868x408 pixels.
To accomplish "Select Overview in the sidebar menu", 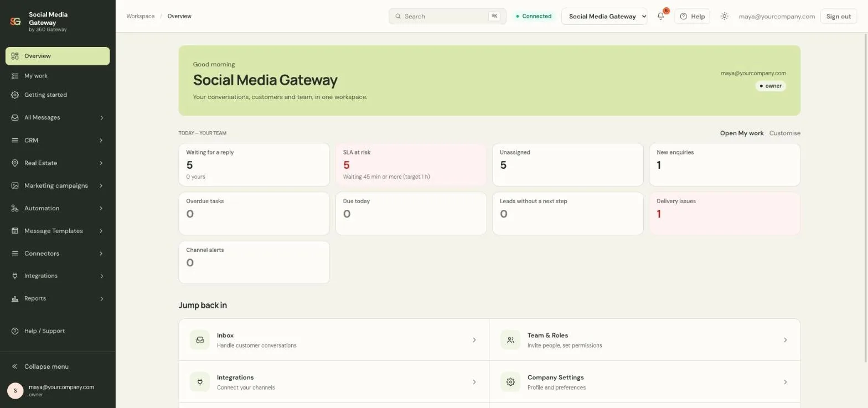I will (x=58, y=56).
